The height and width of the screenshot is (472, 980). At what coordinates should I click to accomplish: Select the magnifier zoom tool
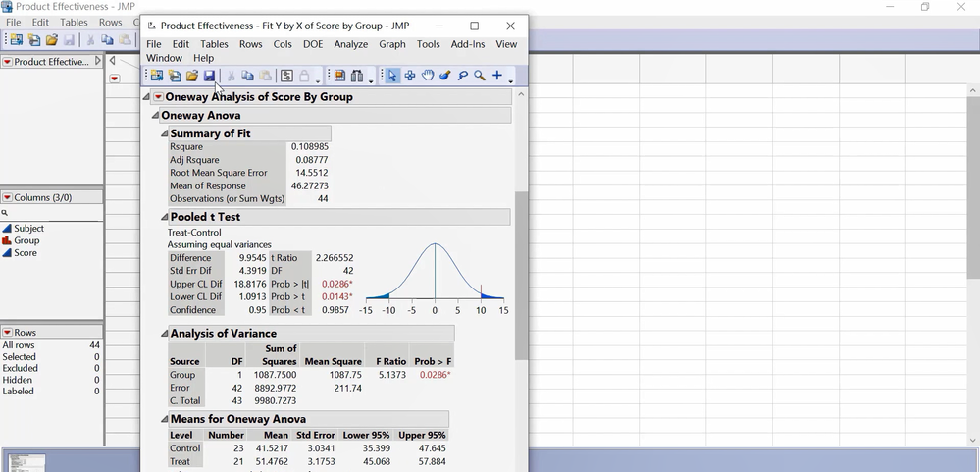(x=480, y=77)
